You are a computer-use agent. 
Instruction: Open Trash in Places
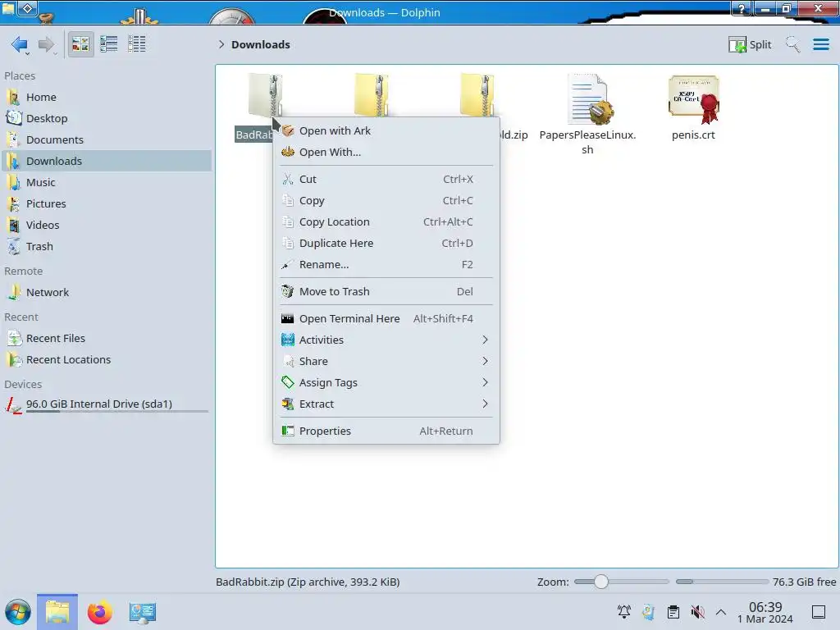click(x=107, y=247)
